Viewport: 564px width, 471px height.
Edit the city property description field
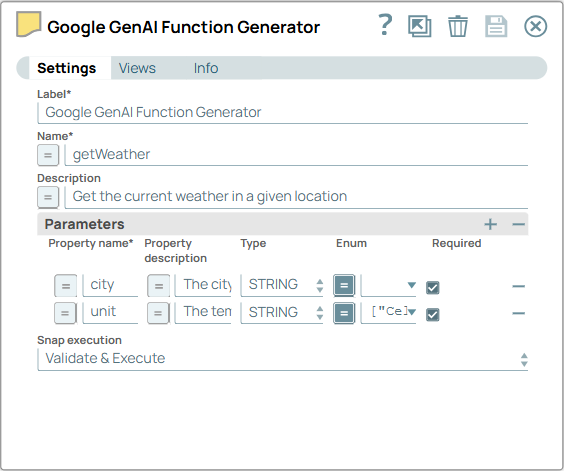pos(203,285)
